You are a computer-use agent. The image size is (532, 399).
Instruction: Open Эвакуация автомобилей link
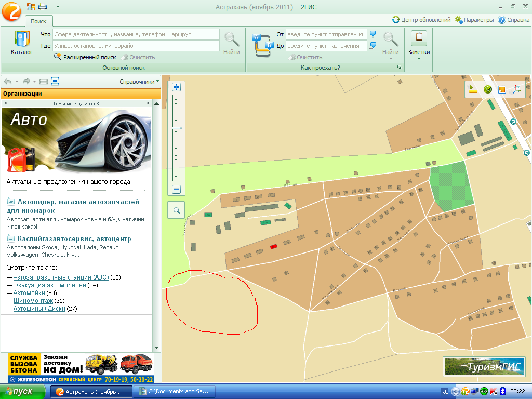(49, 285)
